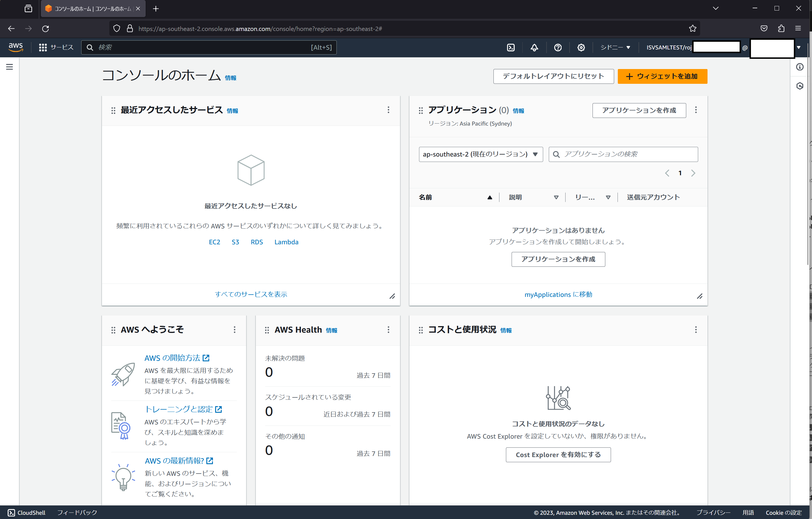Open ap-southeast-2 region selector dropdown
812x519 pixels.
click(x=480, y=154)
